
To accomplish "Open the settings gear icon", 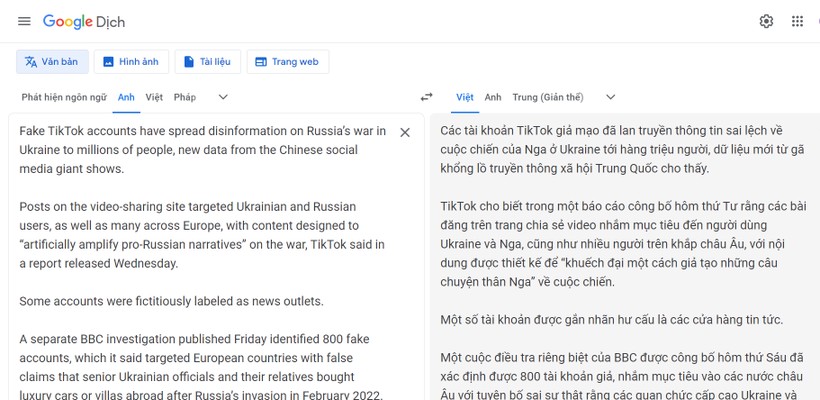I will 766,21.
